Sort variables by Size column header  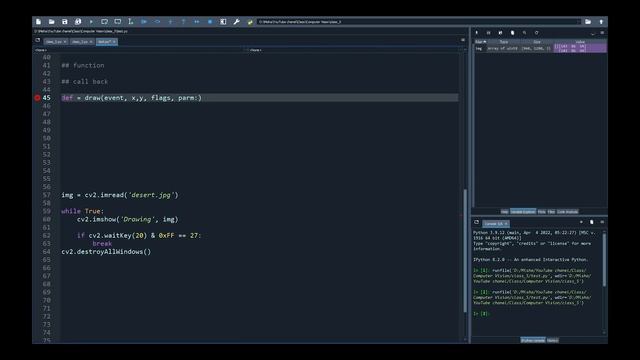click(537, 42)
